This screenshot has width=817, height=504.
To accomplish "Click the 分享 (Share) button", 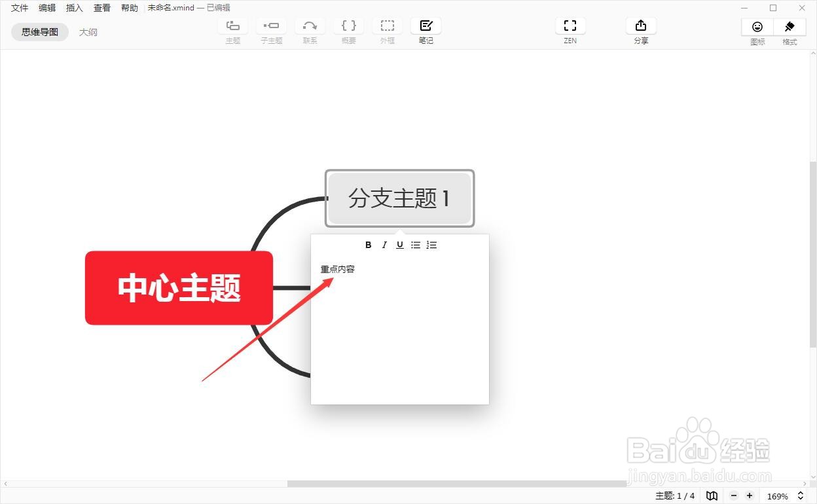I will [640, 29].
